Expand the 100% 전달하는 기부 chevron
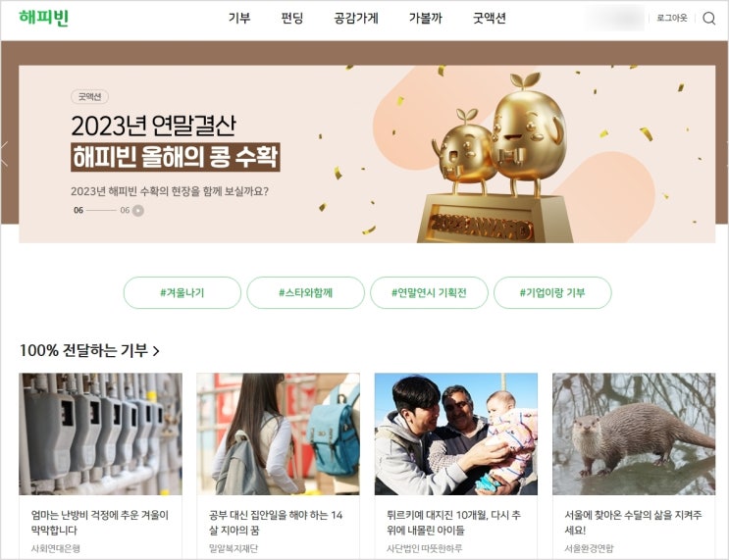Viewport: 729px width, 560px height. (x=156, y=351)
